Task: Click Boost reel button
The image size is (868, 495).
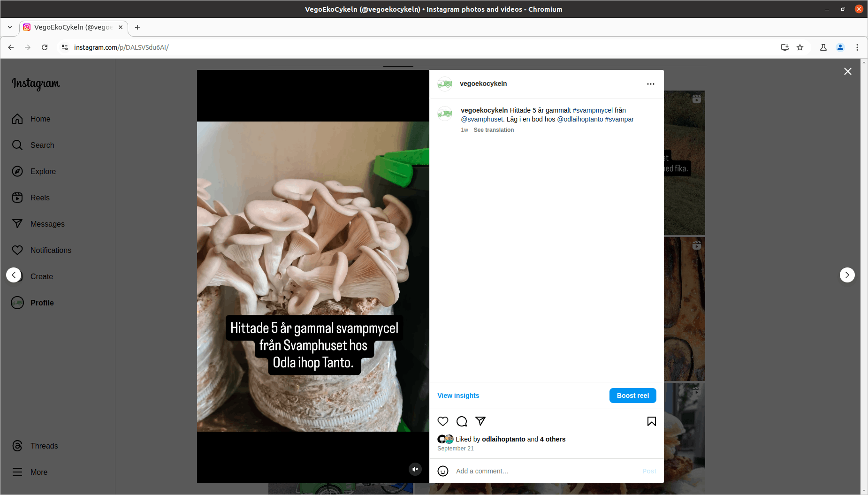Action: coord(633,396)
